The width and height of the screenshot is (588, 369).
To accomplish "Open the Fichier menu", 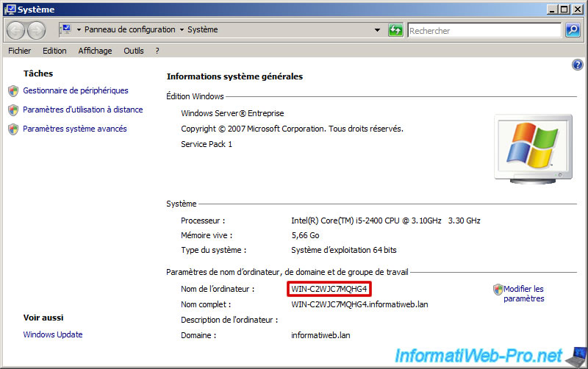I will tap(20, 51).
